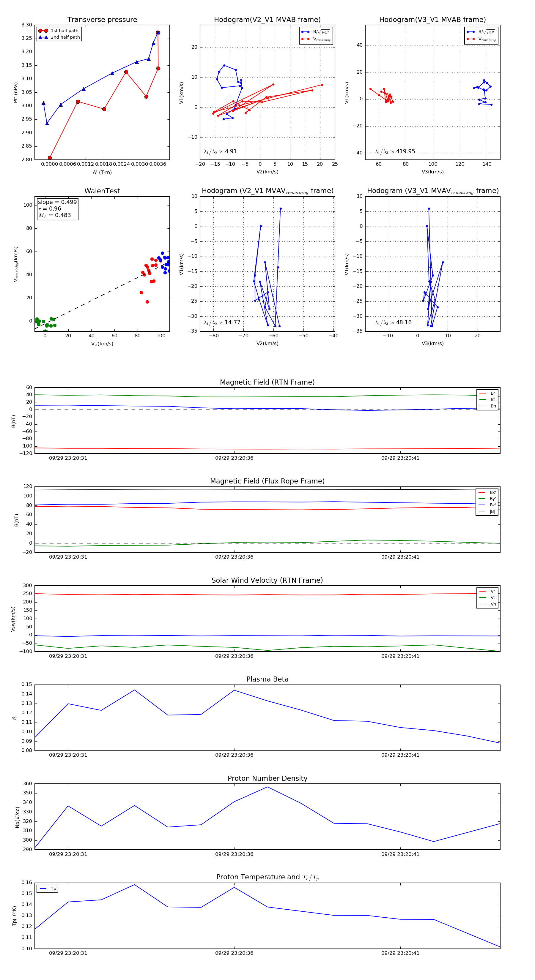Click the Vremaining legend entry in V3_V1 hodogram
535x980 pixels.
481,39
